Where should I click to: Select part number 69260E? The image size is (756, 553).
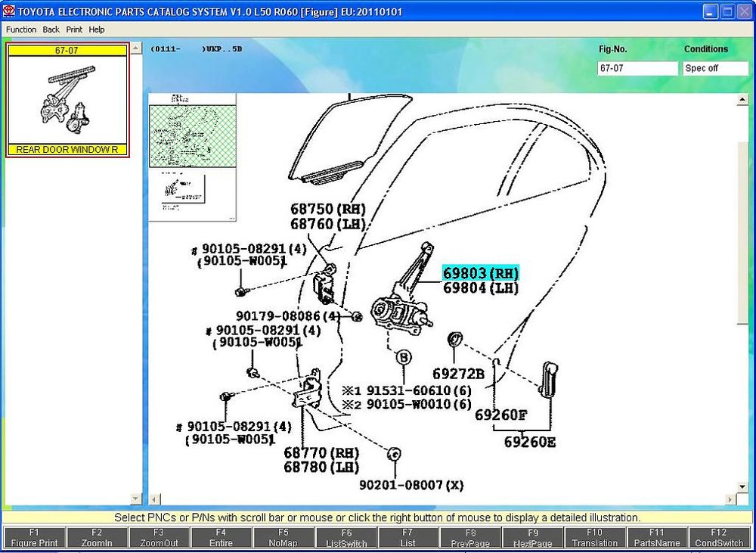pos(530,442)
